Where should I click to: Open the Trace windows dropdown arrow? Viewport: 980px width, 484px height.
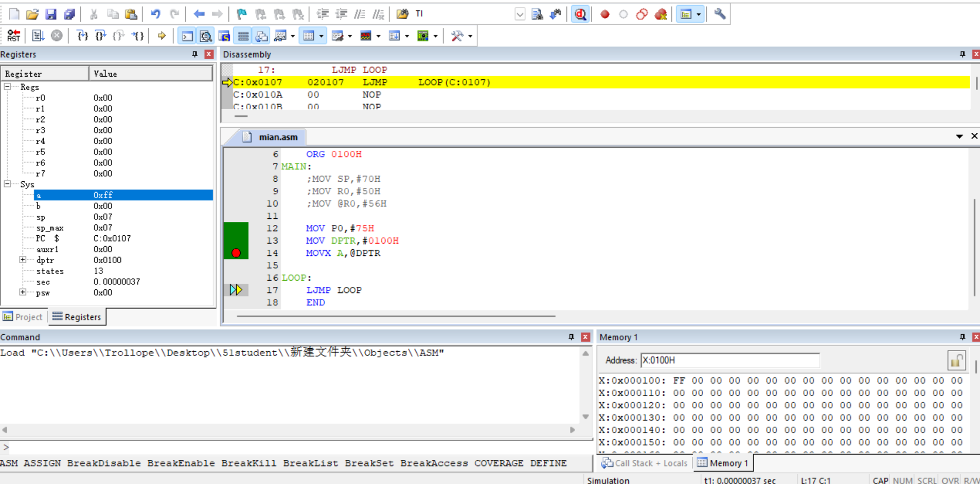(407, 36)
